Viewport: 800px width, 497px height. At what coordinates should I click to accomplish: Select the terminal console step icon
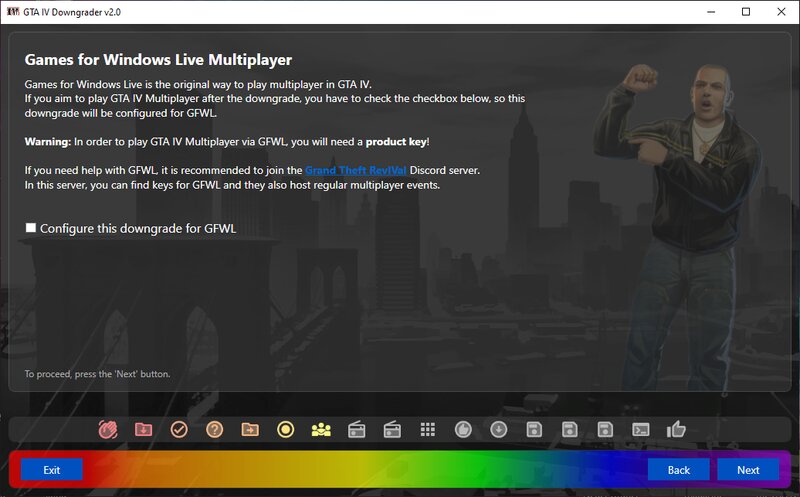641,430
